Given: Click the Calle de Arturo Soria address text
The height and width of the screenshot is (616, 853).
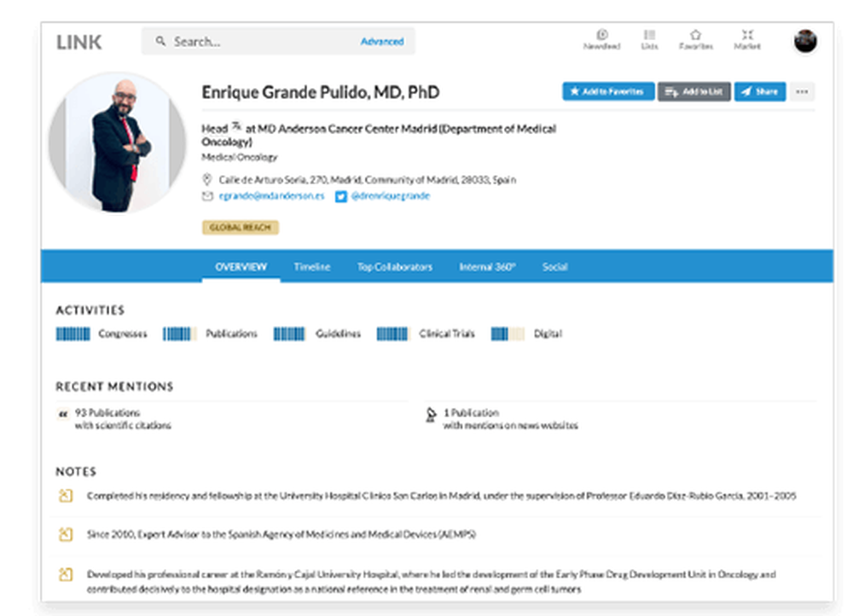Looking at the screenshot, I should click(x=367, y=179).
